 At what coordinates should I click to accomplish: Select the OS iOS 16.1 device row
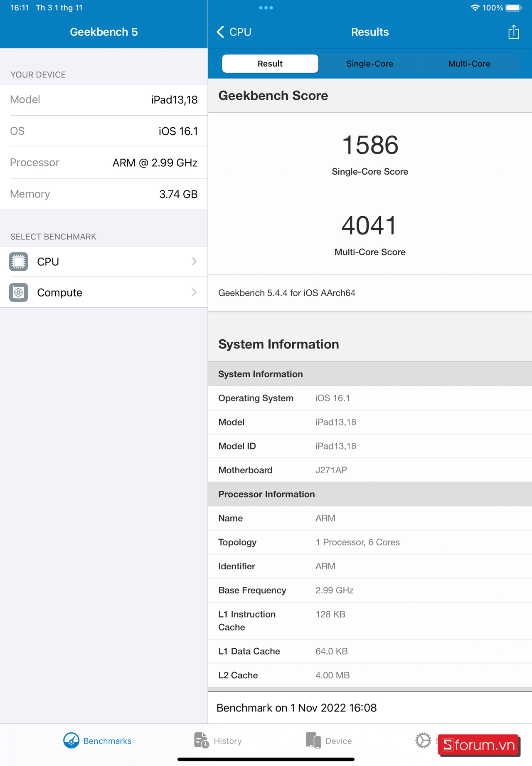click(x=104, y=131)
